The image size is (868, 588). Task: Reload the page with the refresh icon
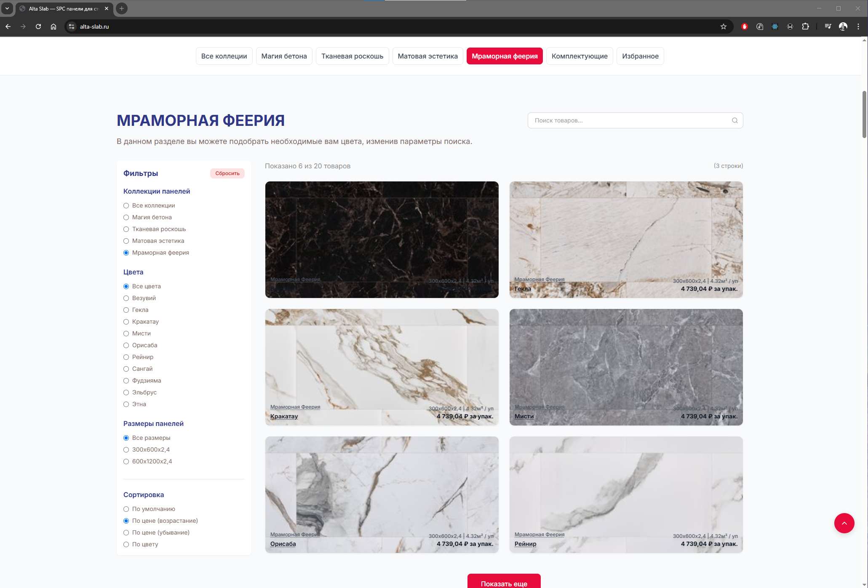point(38,27)
